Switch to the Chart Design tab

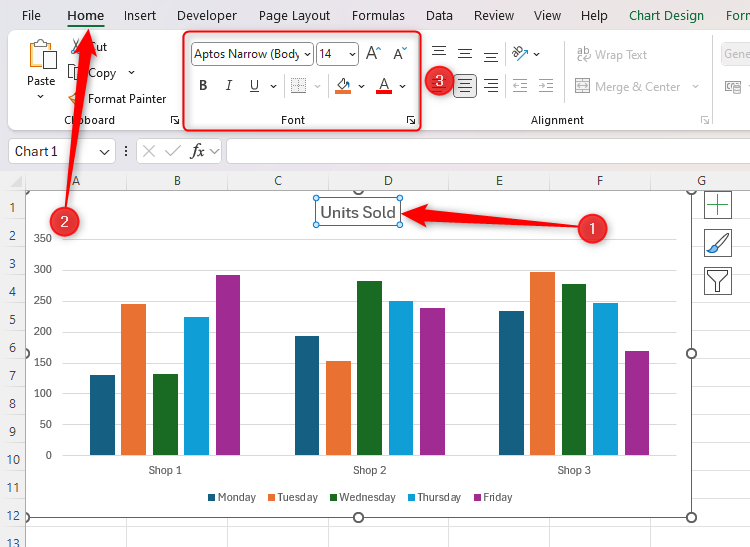[x=666, y=16]
